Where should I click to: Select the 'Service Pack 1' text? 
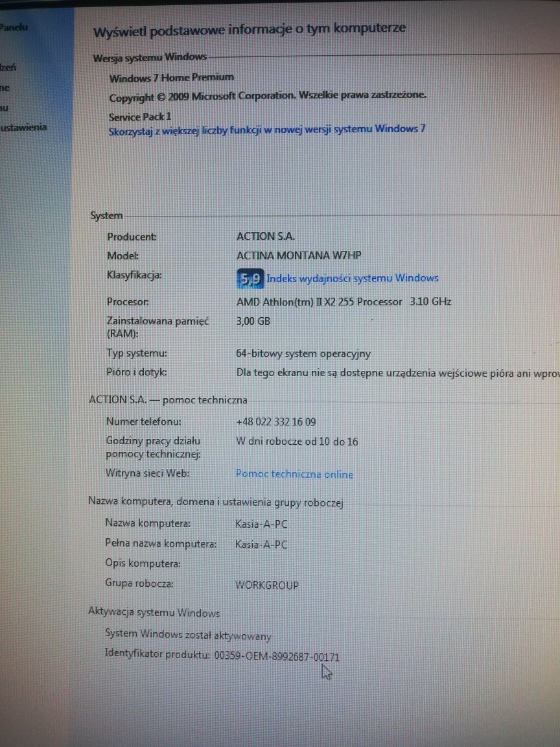coord(140,117)
